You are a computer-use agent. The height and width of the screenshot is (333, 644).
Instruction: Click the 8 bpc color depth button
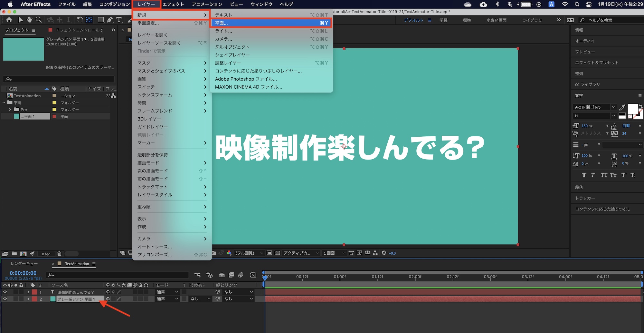click(x=46, y=254)
